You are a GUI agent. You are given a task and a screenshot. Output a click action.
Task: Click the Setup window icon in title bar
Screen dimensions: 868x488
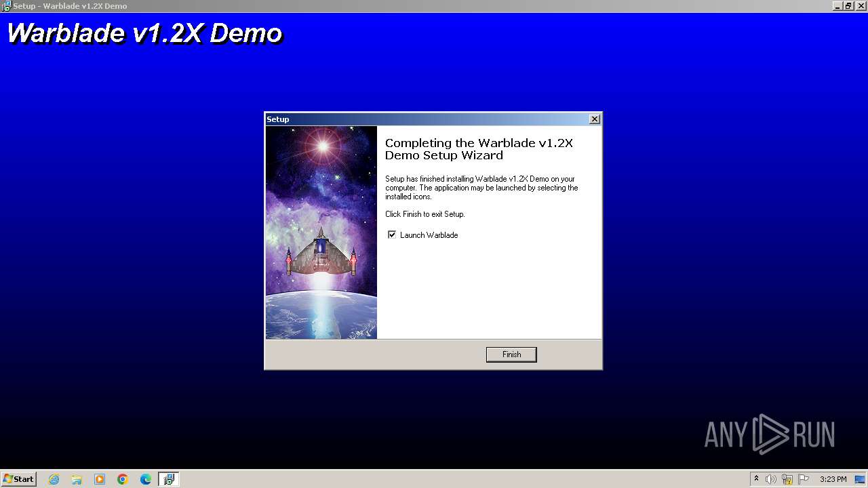[x=6, y=6]
